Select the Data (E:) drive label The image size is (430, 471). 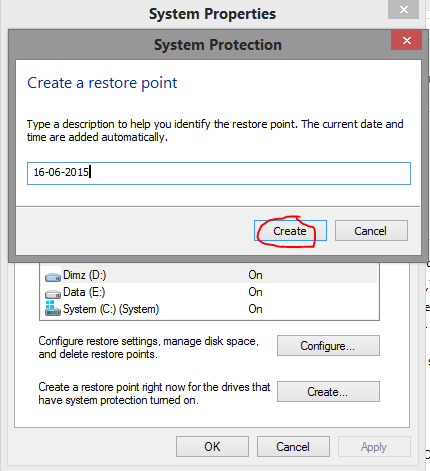84,292
